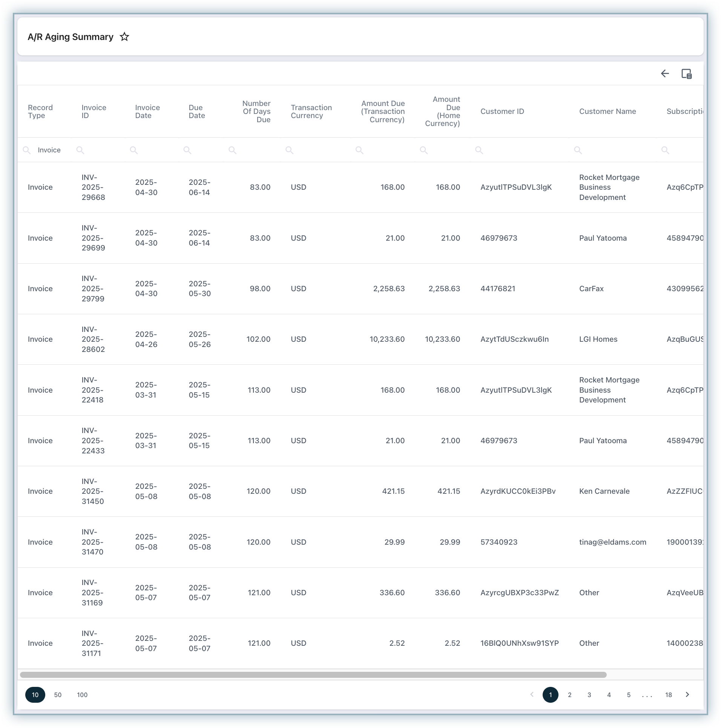Jump to last page 18
721x728 pixels.
[668, 695]
